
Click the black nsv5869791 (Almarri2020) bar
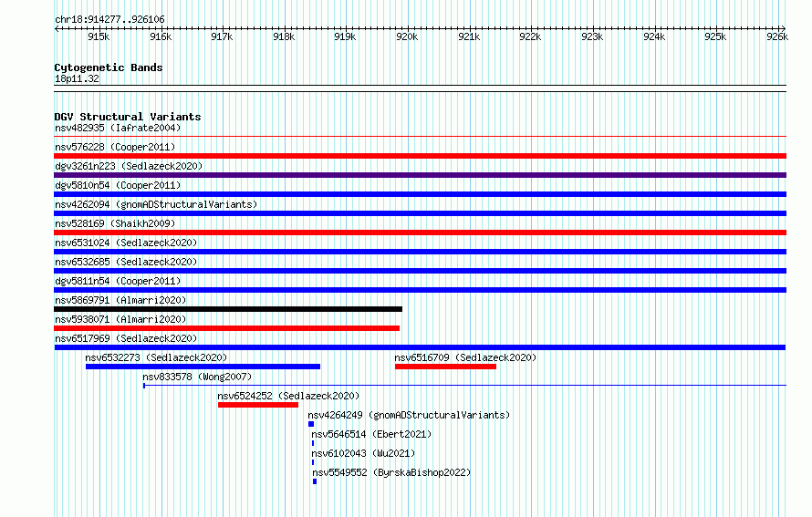(x=228, y=309)
